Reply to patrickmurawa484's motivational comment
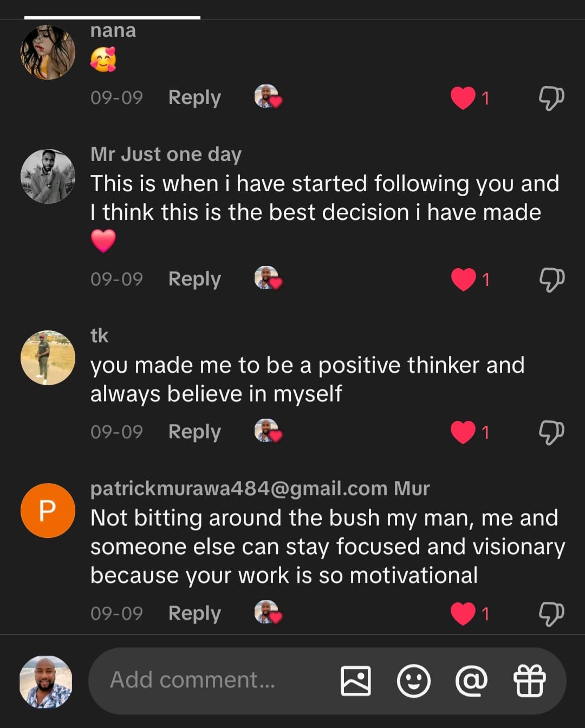Screen dimensions: 585x728 click(x=194, y=613)
